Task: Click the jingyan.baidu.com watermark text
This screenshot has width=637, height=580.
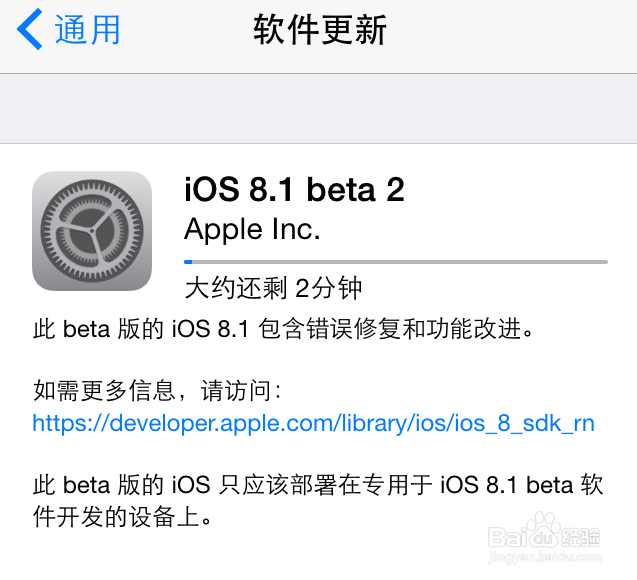Action: pyautogui.click(x=544, y=558)
